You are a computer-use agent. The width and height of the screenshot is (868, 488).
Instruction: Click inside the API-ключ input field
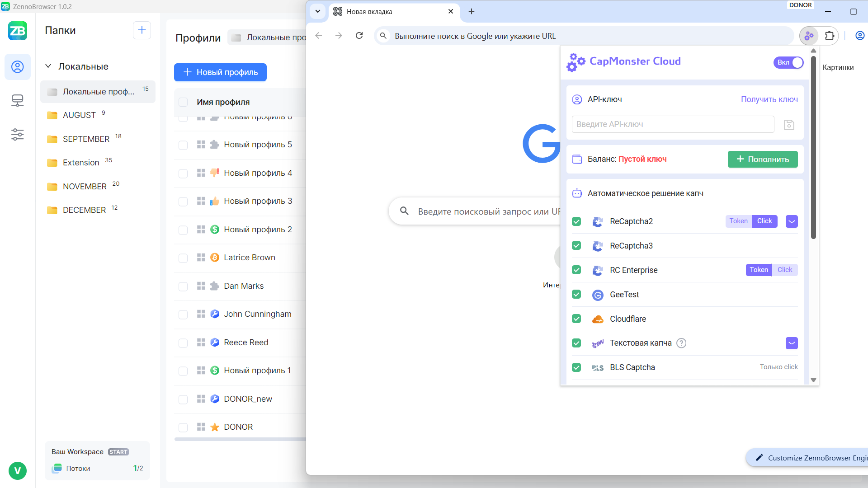672,124
